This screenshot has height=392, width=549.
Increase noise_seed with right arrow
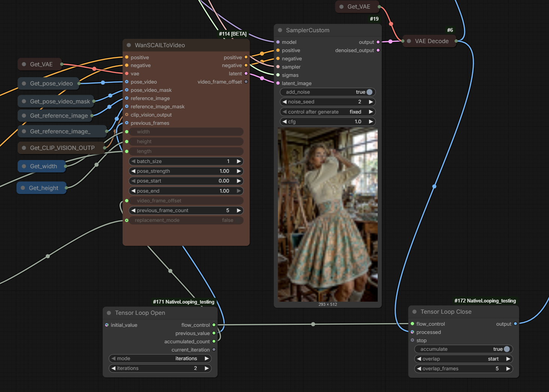click(x=371, y=102)
